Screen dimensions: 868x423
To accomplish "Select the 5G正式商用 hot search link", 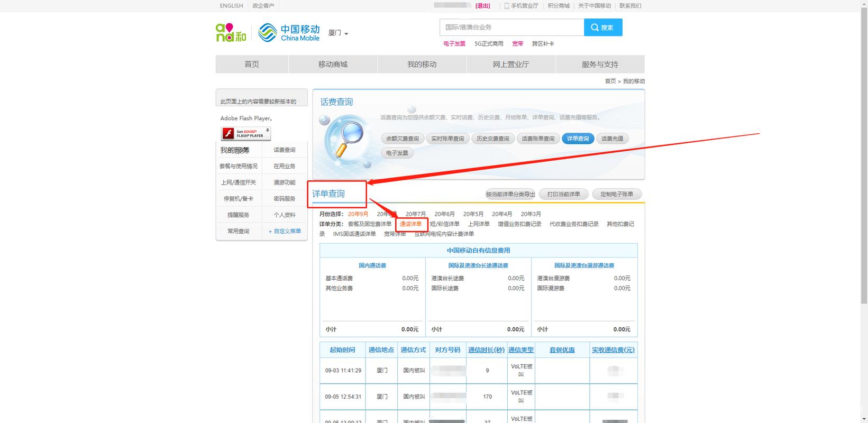I will [x=489, y=44].
